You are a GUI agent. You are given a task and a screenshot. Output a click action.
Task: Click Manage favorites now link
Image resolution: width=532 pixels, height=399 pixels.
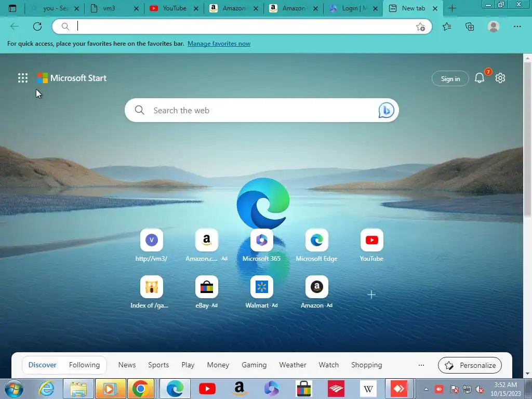[x=219, y=44]
